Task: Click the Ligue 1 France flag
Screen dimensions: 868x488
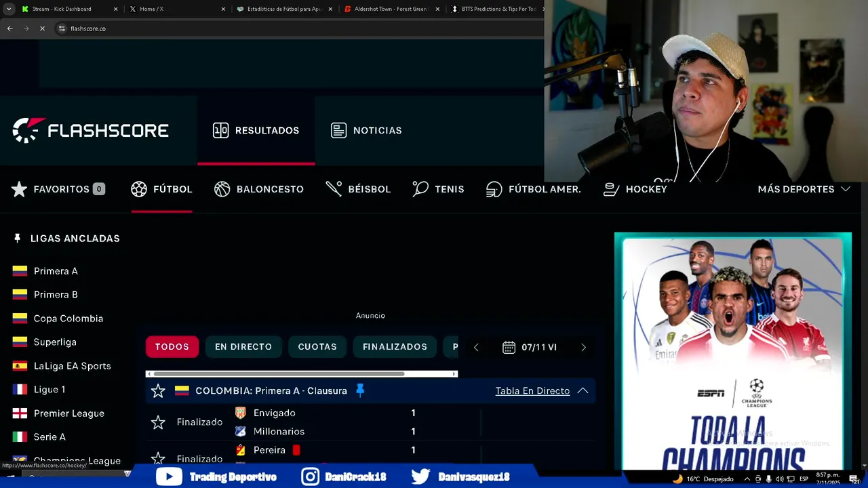Action: click(20, 390)
